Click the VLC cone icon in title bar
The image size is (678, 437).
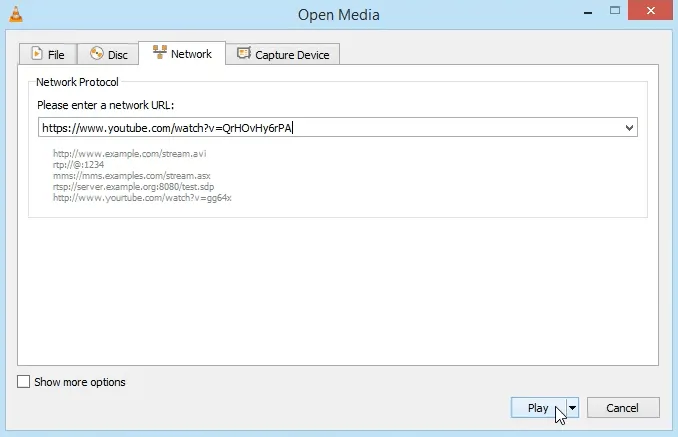(14, 14)
